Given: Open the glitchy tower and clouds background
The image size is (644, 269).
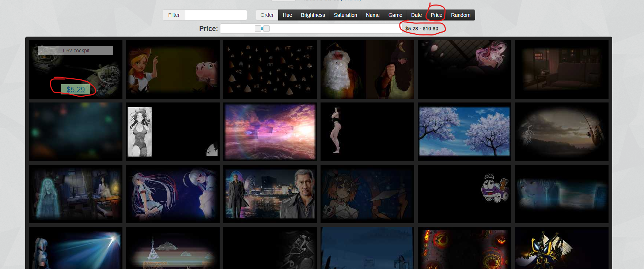Looking at the screenshot, I should [x=173, y=248].
